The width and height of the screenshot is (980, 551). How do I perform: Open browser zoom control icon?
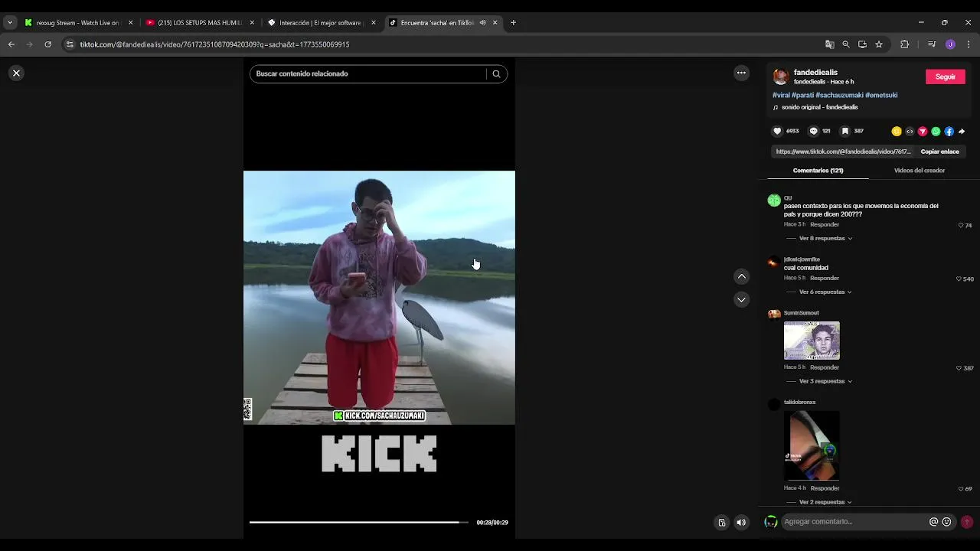(x=846, y=44)
